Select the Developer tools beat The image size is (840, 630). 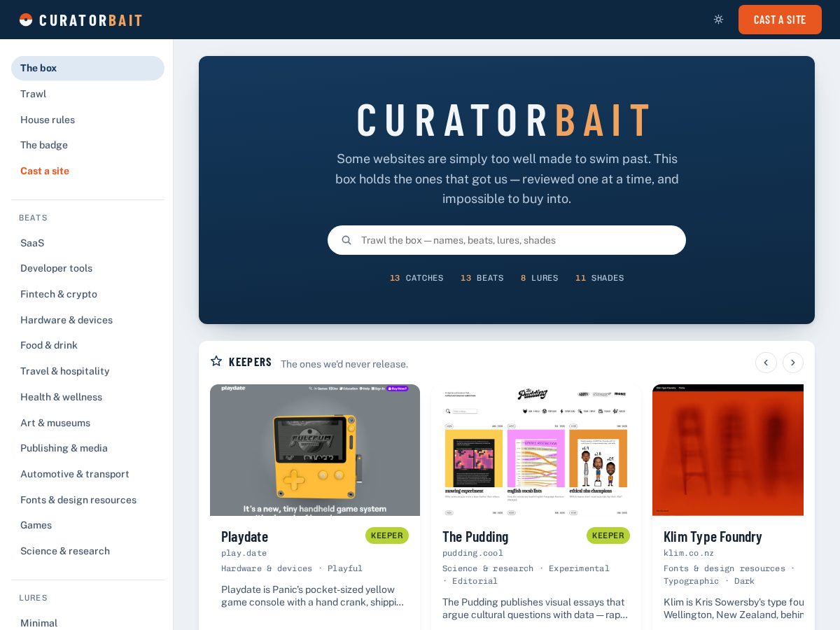click(87, 268)
